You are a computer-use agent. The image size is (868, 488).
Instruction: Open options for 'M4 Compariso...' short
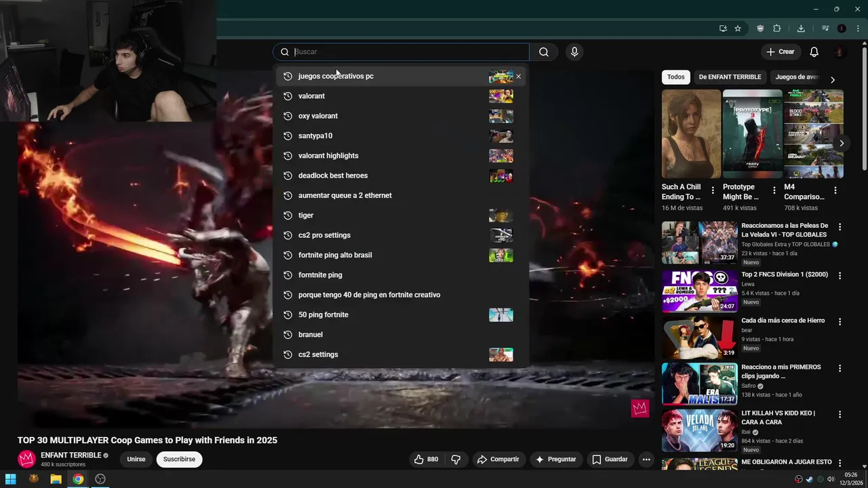[x=835, y=190]
